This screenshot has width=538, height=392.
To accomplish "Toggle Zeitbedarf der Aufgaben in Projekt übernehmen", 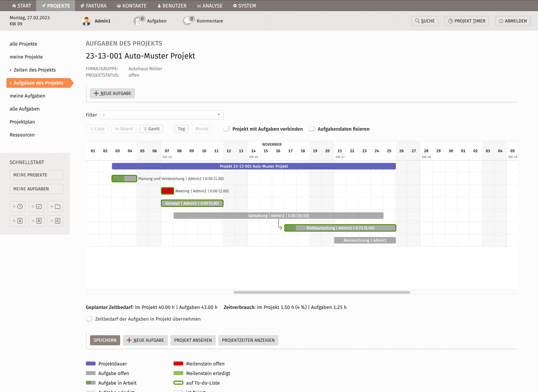I will coord(90,319).
